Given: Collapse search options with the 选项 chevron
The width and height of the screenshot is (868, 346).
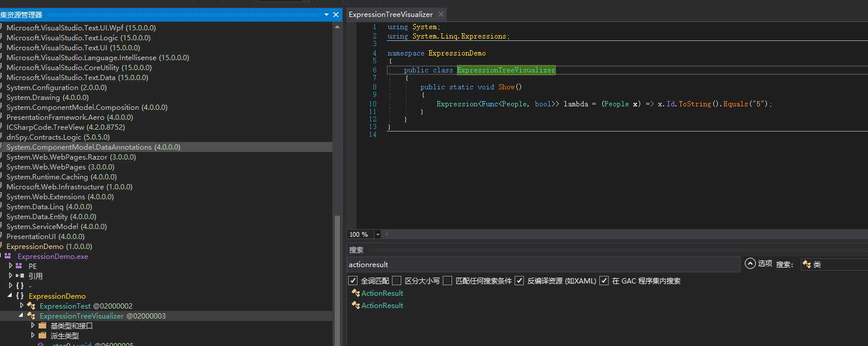Looking at the screenshot, I should coord(751,264).
